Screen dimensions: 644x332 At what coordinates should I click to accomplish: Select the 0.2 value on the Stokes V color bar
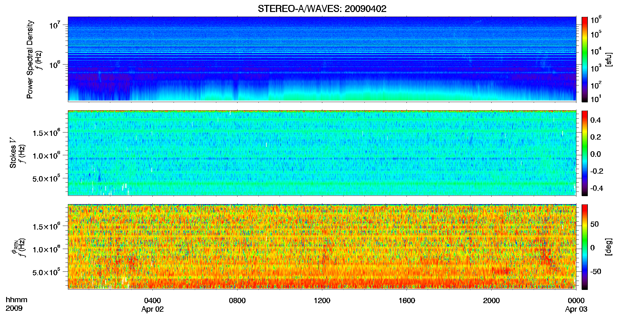click(595, 137)
